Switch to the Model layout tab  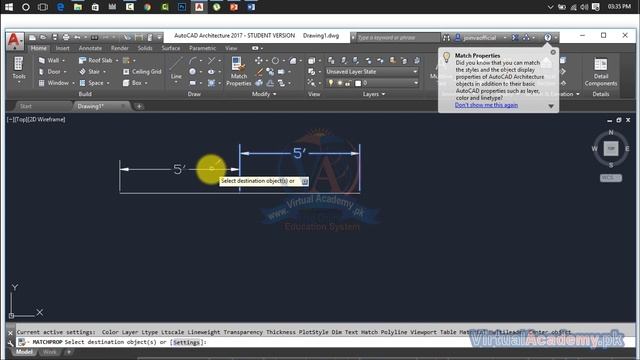(24, 352)
